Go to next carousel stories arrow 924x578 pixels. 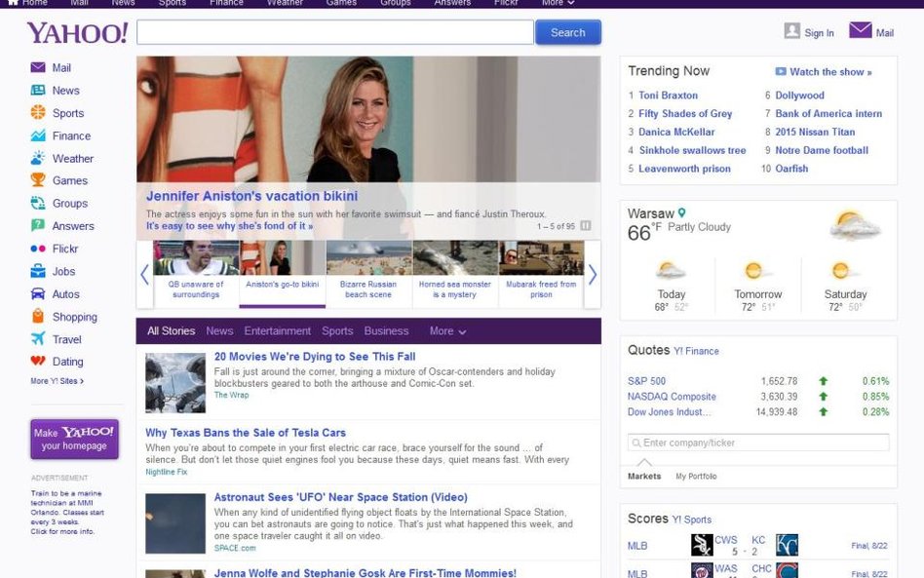point(593,274)
